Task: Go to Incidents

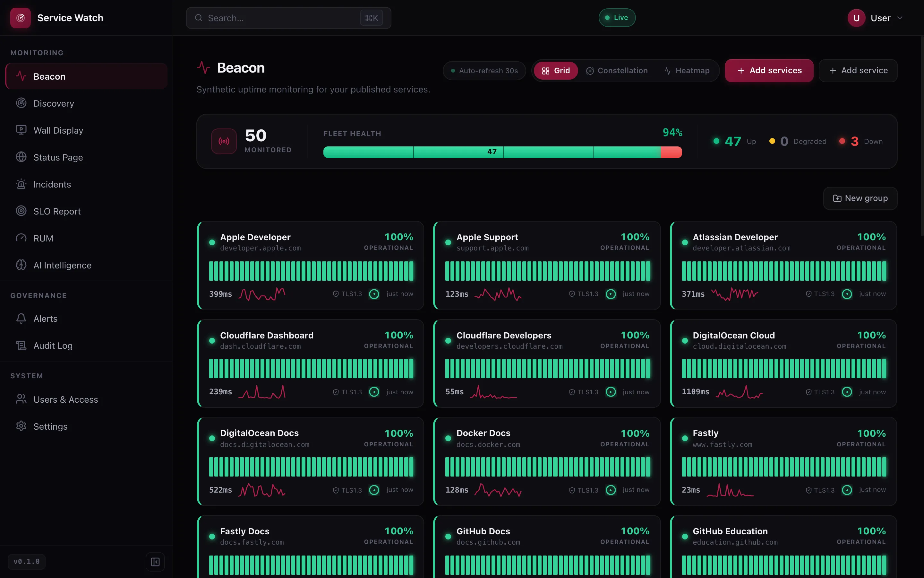Action: point(86,184)
